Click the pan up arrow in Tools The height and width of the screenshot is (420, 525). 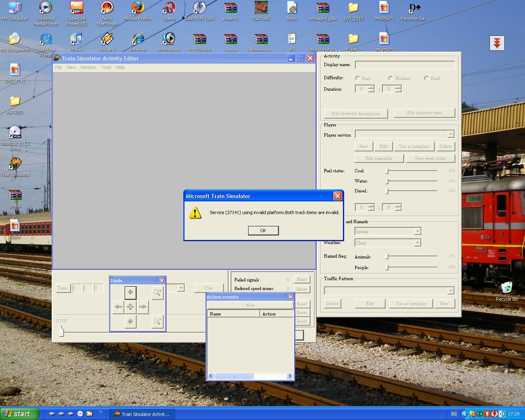[130, 292]
